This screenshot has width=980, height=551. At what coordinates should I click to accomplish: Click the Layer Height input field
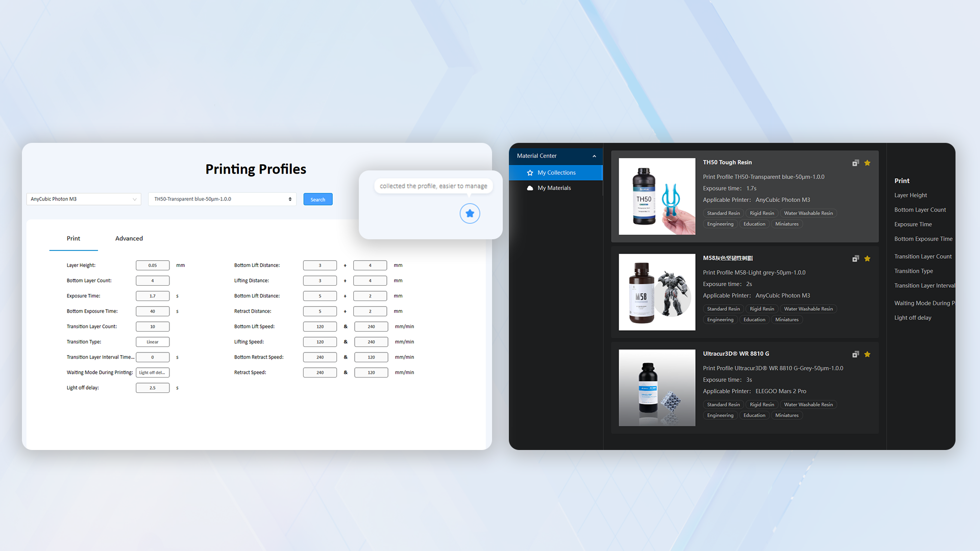[153, 265]
